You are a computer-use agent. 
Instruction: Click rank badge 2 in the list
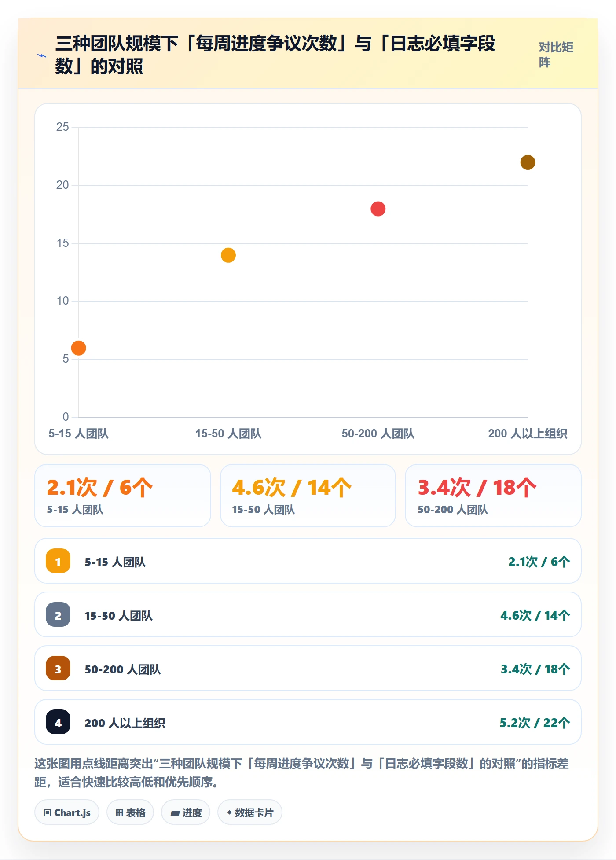pos(58,614)
